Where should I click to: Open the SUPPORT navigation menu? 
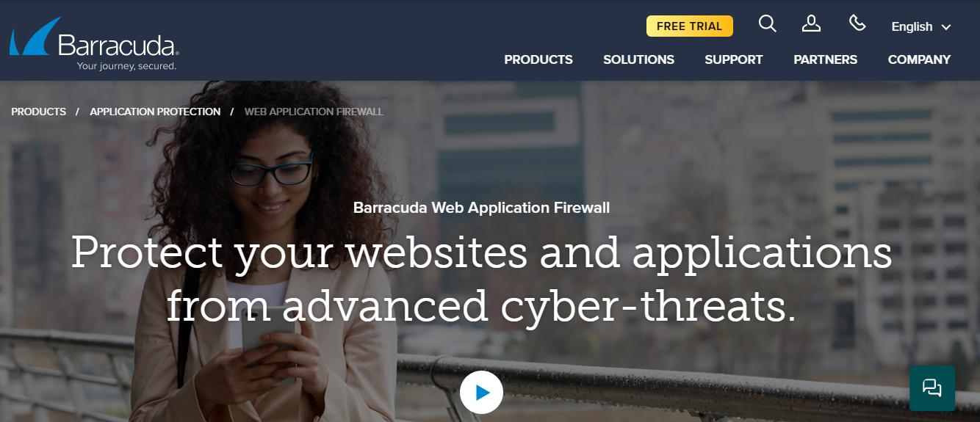point(734,60)
